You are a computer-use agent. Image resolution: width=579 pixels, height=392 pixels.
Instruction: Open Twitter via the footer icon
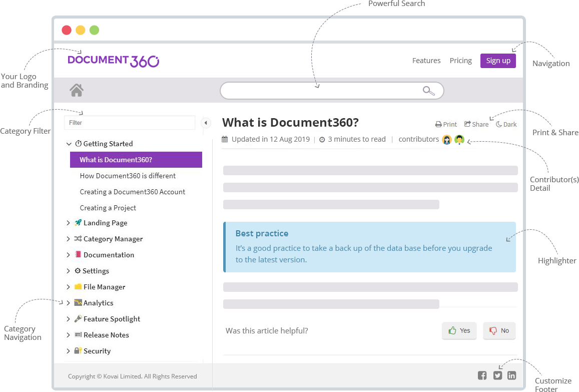pos(497,375)
